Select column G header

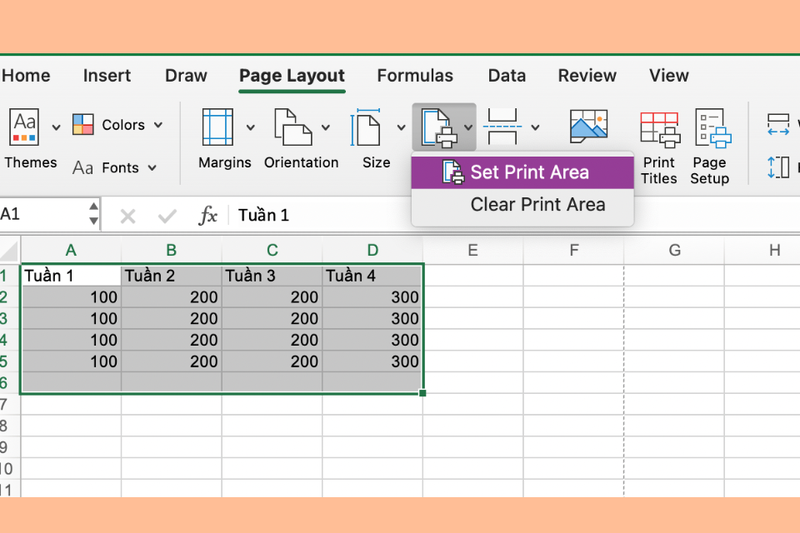[674, 250]
